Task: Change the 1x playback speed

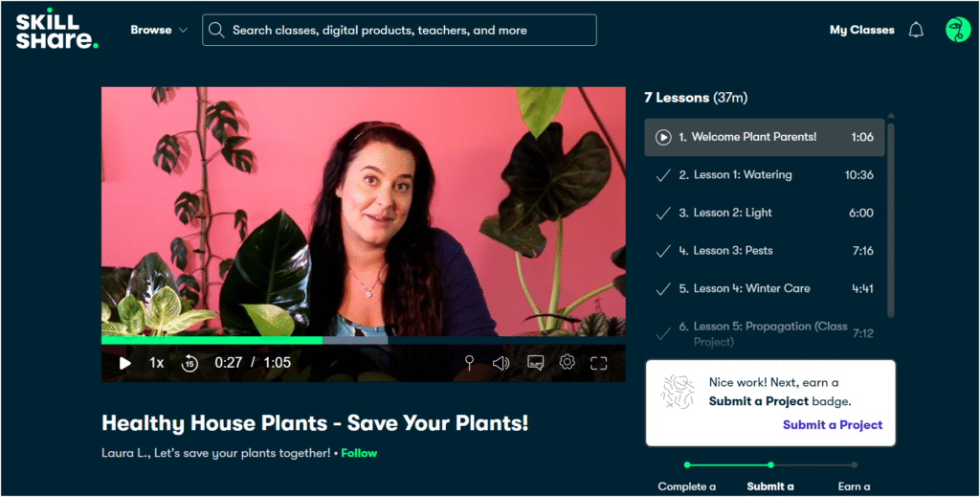Action: click(156, 363)
